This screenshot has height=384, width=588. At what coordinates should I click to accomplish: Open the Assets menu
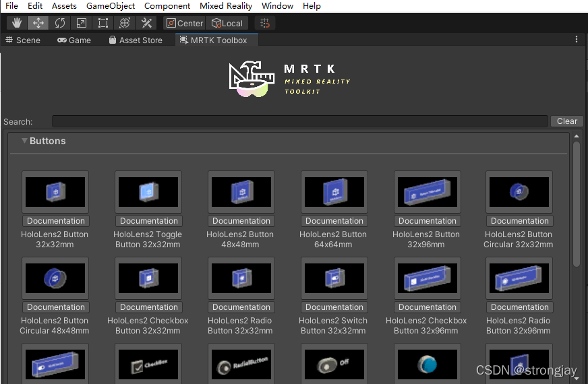[64, 6]
